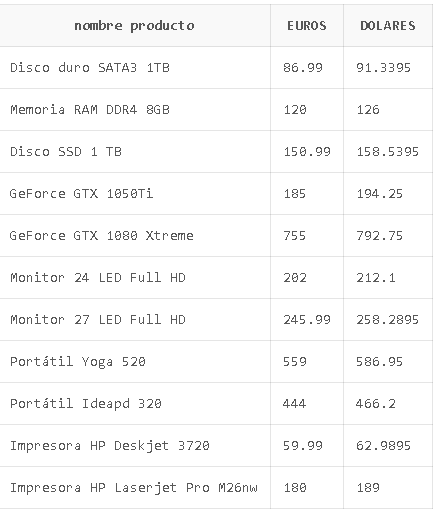This screenshot has height=512, width=442.
Task: Select the 'Disco SSD 1 TB' cell
Action: coord(134,152)
